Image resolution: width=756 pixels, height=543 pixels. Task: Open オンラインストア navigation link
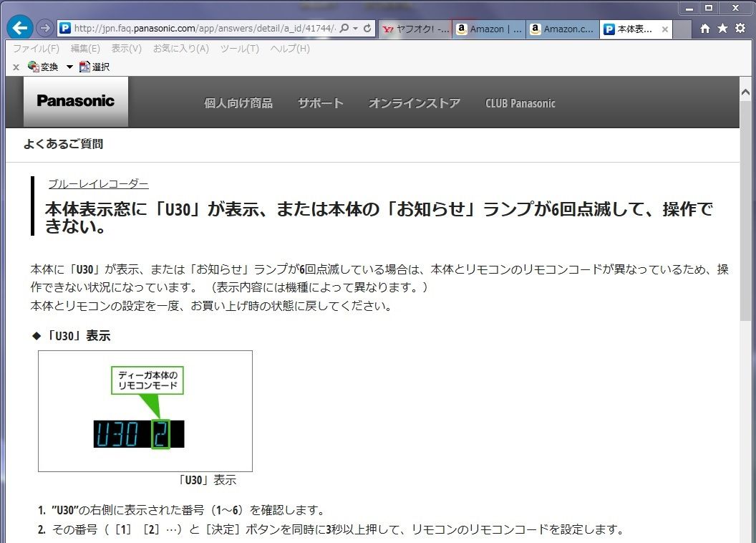click(x=415, y=103)
